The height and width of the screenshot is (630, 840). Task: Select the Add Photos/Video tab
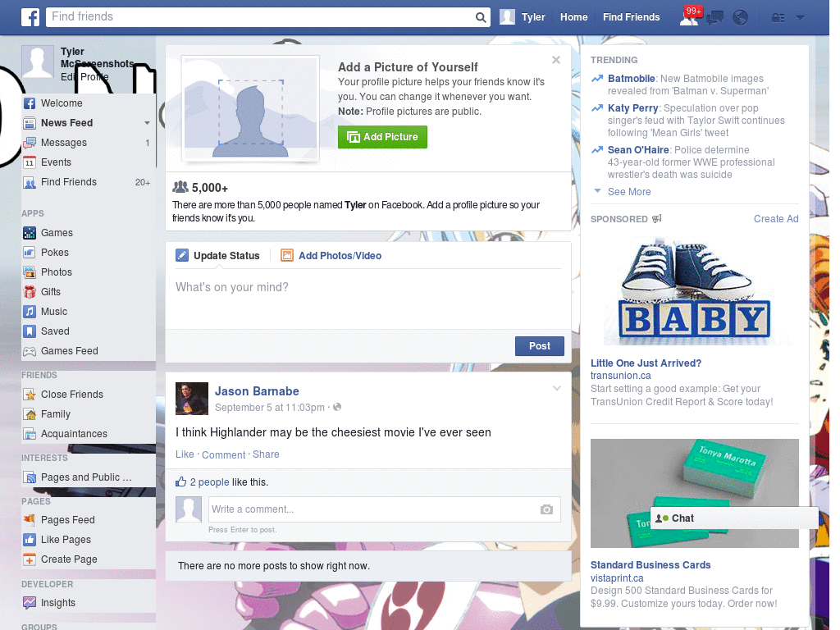pos(331,256)
